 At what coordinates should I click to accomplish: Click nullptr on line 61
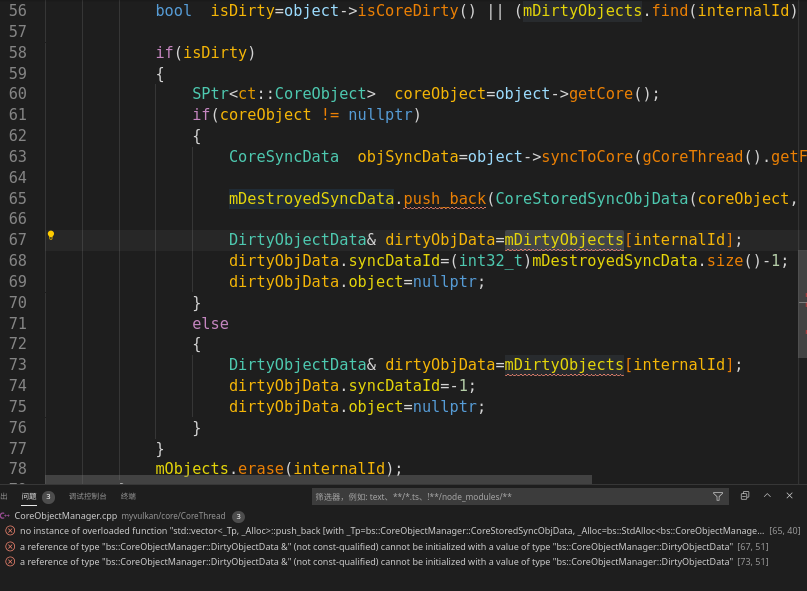380,115
